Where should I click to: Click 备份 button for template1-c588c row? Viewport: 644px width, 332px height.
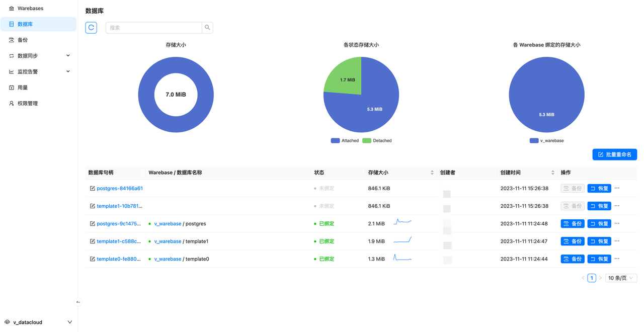click(x=573, y=241)
